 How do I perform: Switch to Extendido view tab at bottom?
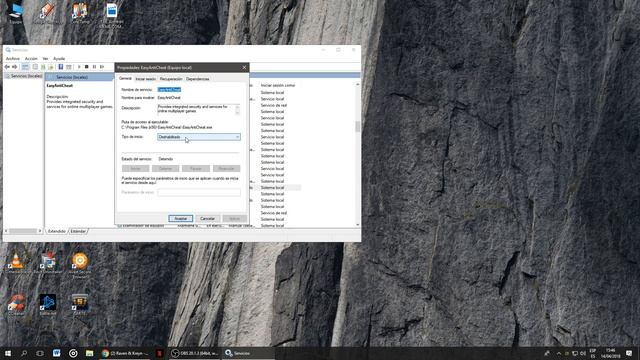(x=57, y=231)
